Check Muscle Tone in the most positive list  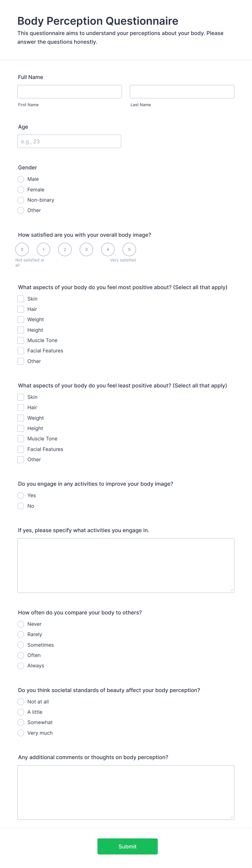click(21, 340)
